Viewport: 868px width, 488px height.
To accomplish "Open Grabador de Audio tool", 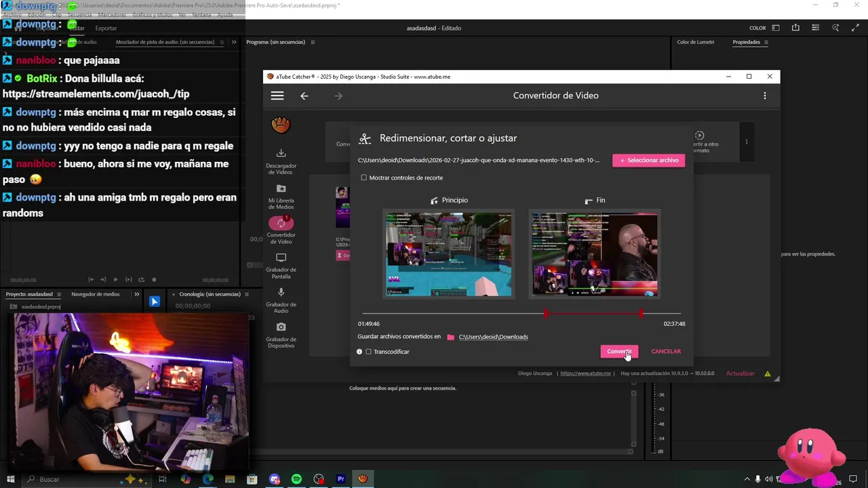I will tap(281, 300).
